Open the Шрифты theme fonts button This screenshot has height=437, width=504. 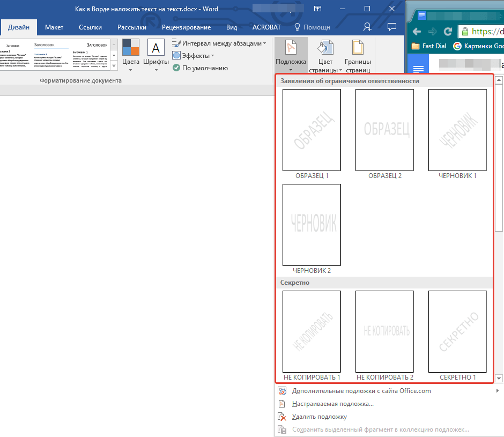coord(156,48)
